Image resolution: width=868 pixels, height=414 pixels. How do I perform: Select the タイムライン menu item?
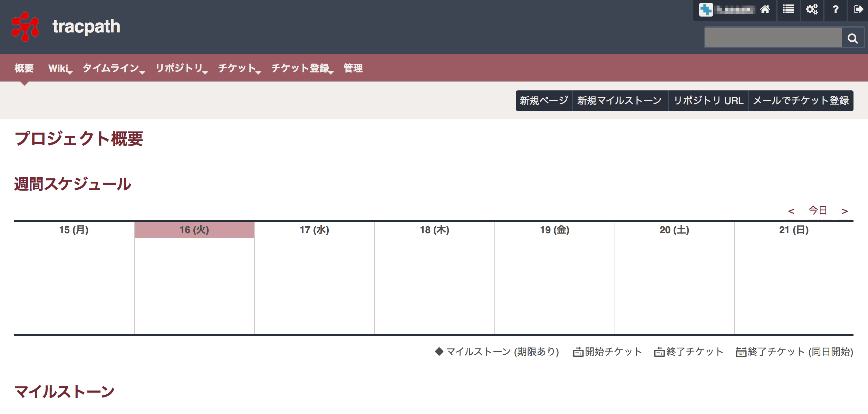pos(110,68)
